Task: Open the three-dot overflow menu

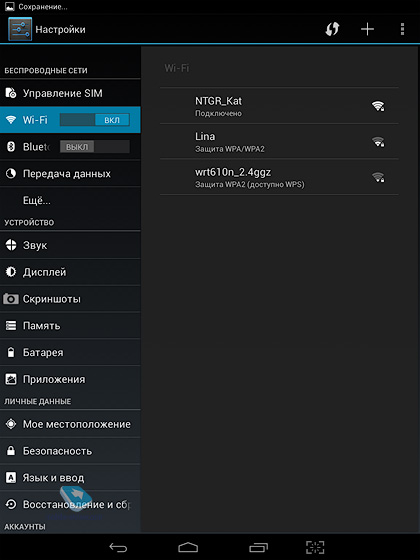Action: click(402, 29)
